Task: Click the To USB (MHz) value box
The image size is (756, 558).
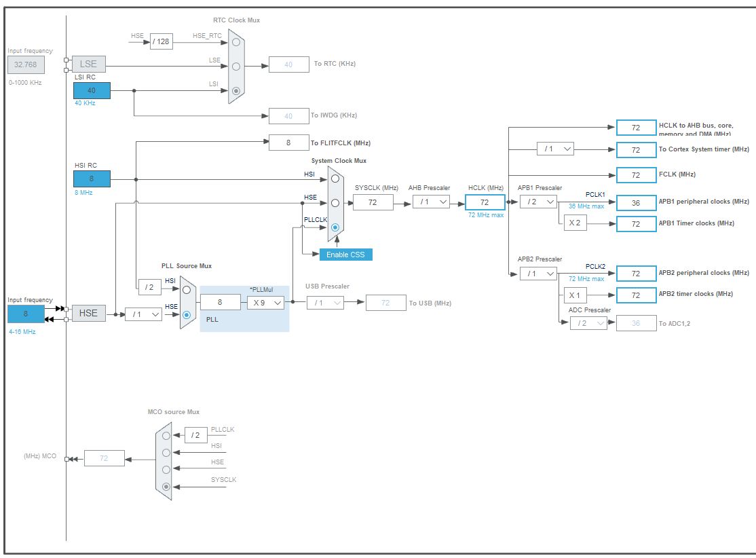Action: click(x=385, y=303)
